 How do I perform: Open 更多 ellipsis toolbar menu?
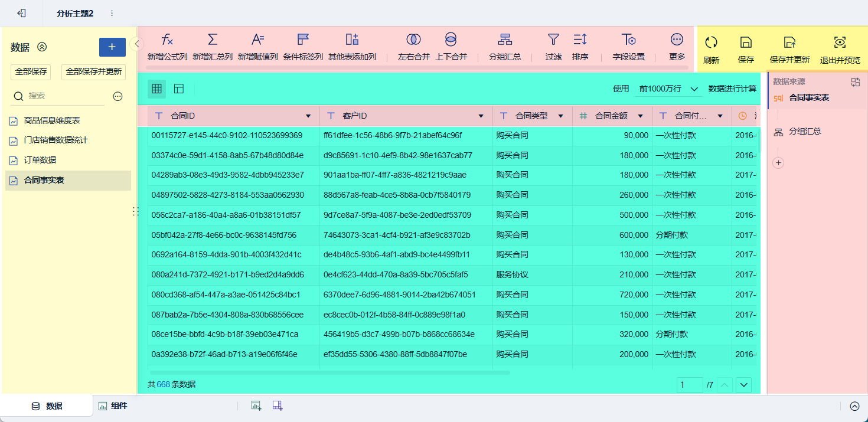tap(677, 40)
